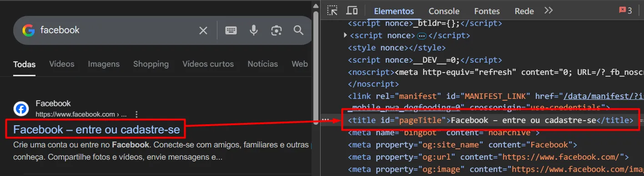This screenshot has width=644, height=176.
Task: Toggle the device toolbar in DevTools
Action: click(x=352, y=10)
